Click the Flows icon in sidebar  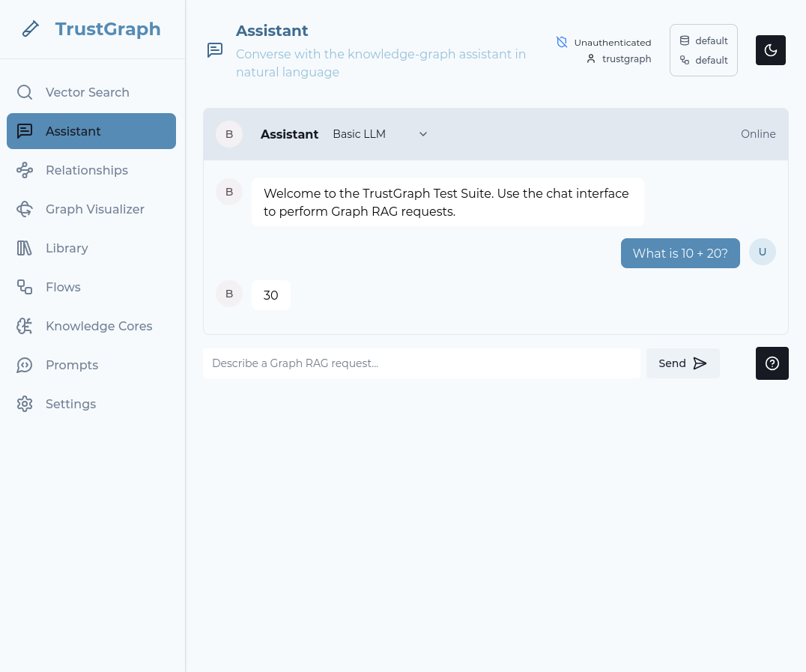pyautogui.click(x=25, y=287)
